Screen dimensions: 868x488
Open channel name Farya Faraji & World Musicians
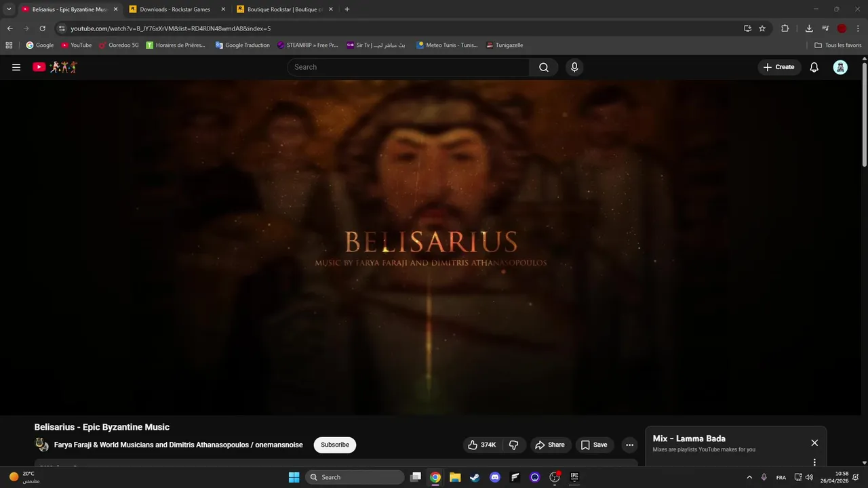click(x=178, y=445)
